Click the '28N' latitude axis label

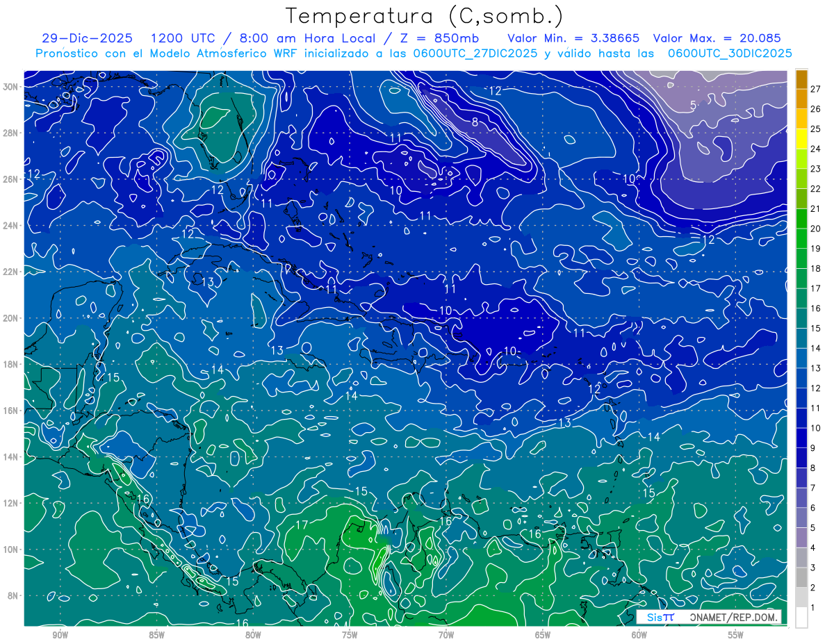(10, 133)
